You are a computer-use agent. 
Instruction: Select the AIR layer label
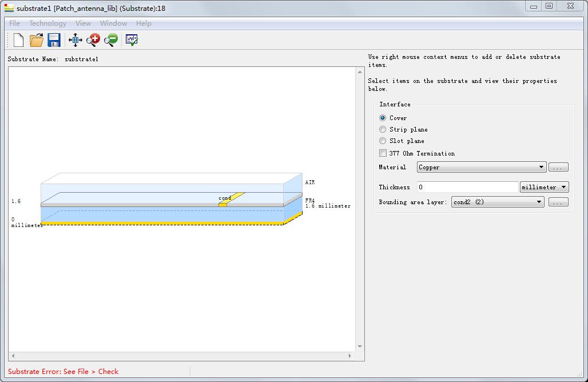tap(310, 182)
